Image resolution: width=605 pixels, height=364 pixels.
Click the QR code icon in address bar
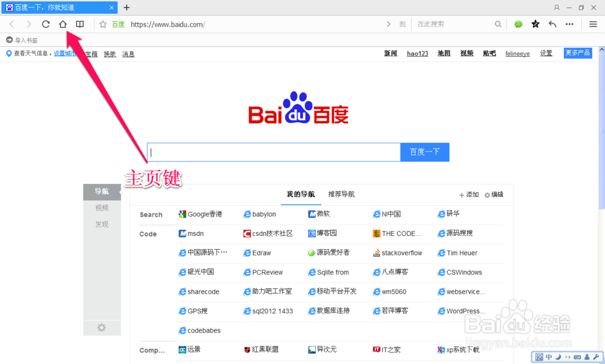pyautogui.click(x=402, y=24)
